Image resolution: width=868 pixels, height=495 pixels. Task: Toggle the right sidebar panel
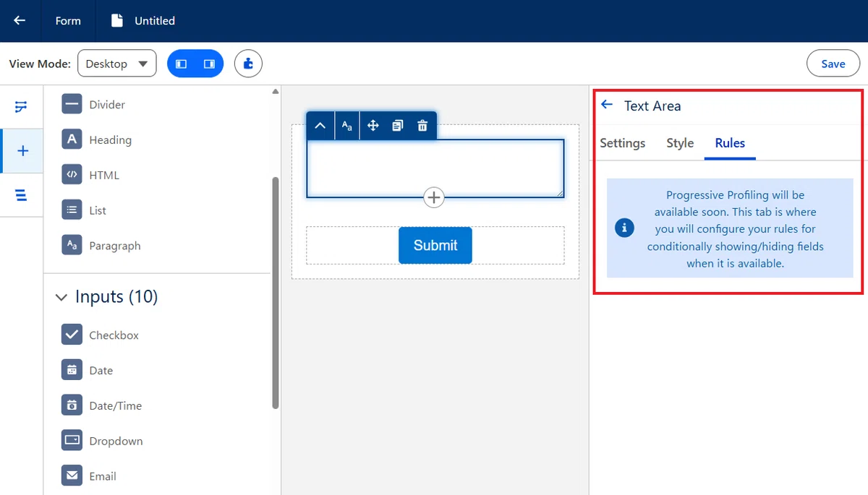click(209, 64)
